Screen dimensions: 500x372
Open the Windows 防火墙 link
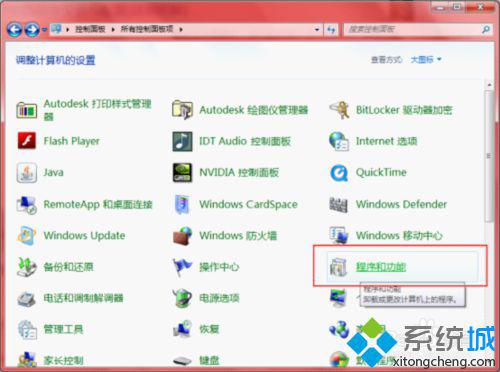238,236
